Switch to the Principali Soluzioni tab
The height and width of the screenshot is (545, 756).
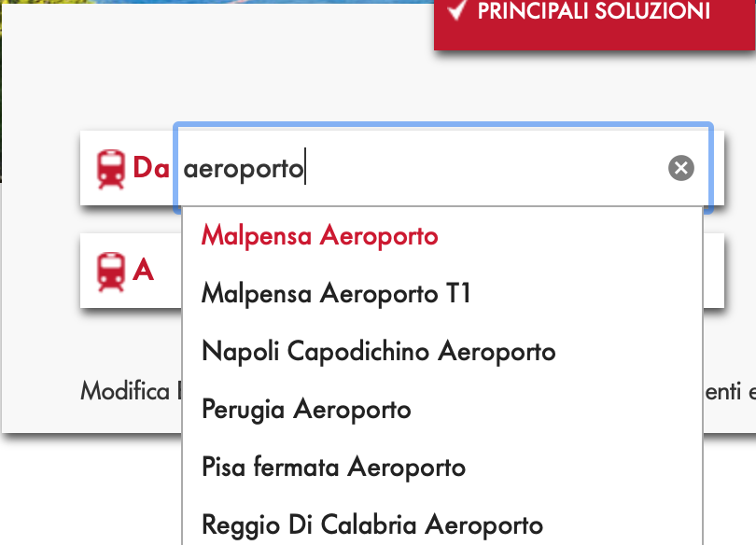pyautogui.click(x=594, y=13)
